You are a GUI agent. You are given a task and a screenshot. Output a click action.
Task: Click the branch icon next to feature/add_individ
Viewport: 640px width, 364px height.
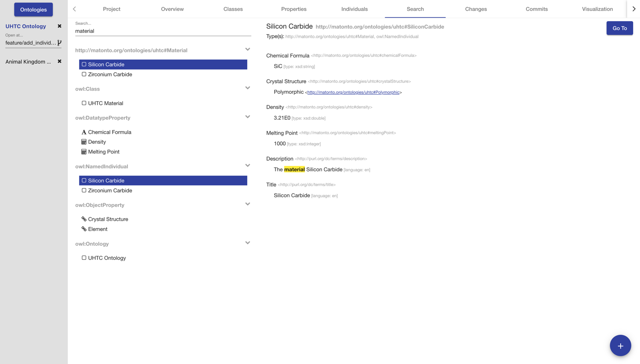tap(60, 43)
